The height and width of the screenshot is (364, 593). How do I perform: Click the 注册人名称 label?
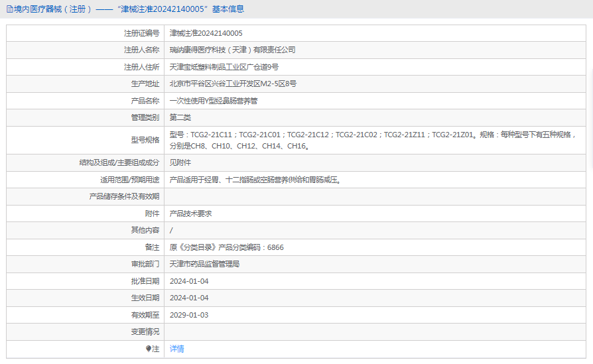pyautogui.click(x=142, y=50)
